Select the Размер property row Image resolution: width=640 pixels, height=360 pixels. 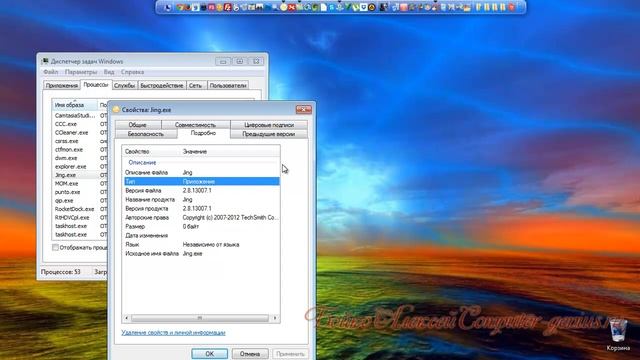click(202, 226)
